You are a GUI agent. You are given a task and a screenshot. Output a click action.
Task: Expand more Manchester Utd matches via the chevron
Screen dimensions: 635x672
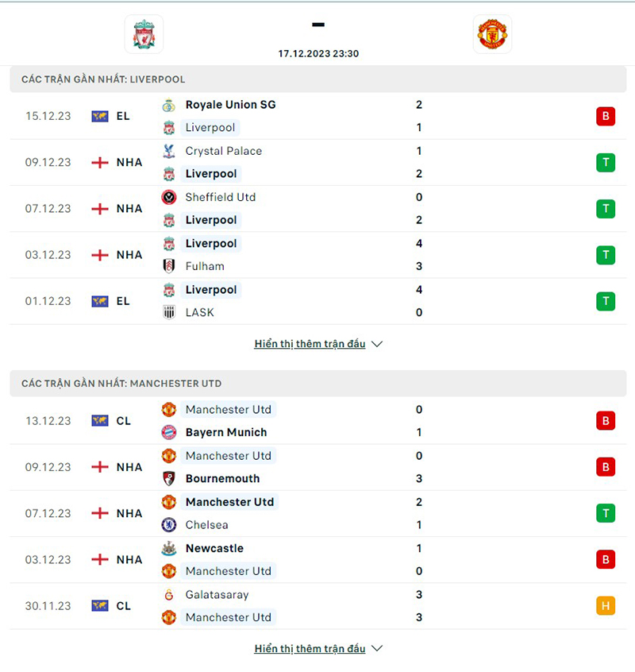[x=376, y=648]
